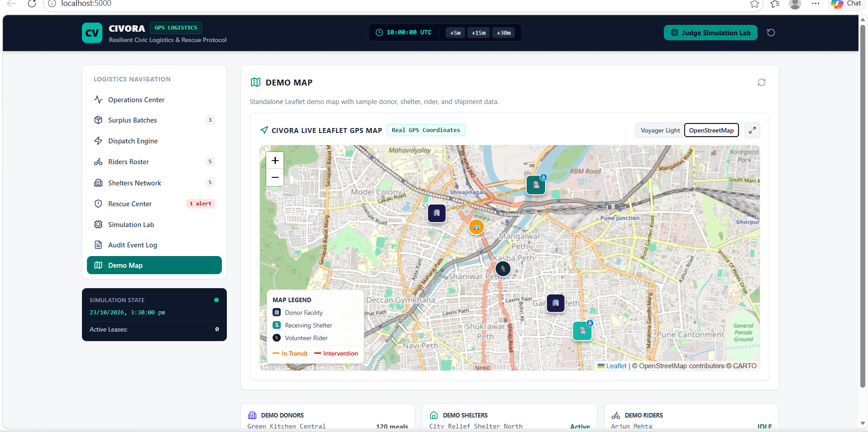Click the donor facility marker near Shivajinagar

[x=437, y=213]
